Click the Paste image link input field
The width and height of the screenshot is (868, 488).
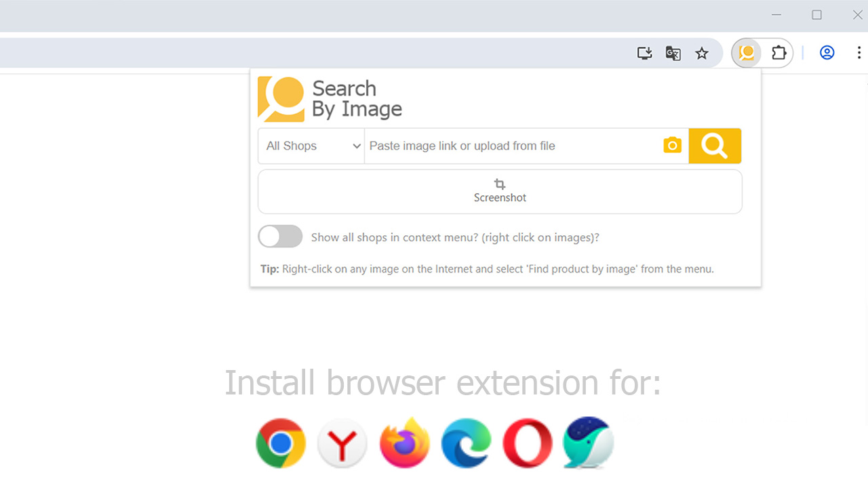[x=512, y=146]
